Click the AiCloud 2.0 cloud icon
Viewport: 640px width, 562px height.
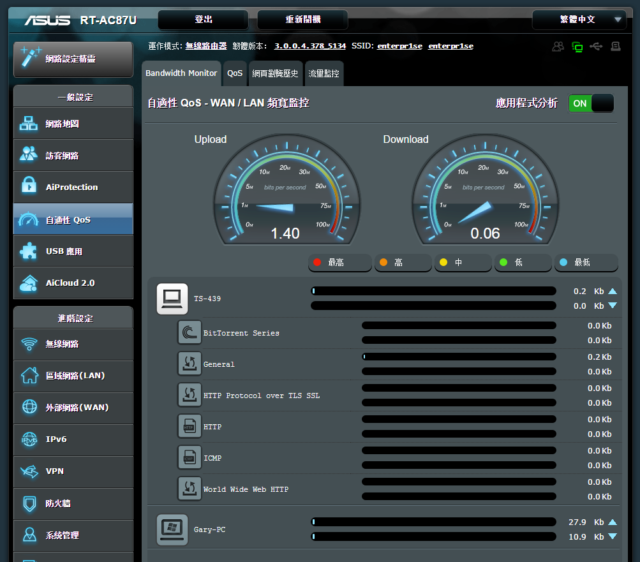tap(29, 282)
